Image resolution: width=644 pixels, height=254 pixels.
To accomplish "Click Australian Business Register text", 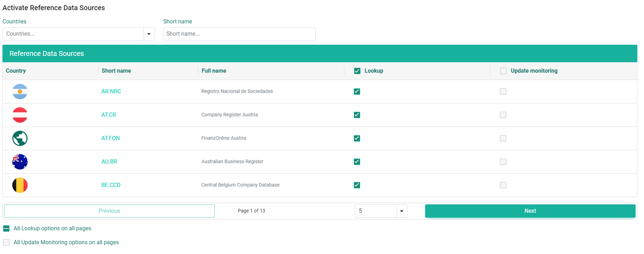I will coord(232,162).
